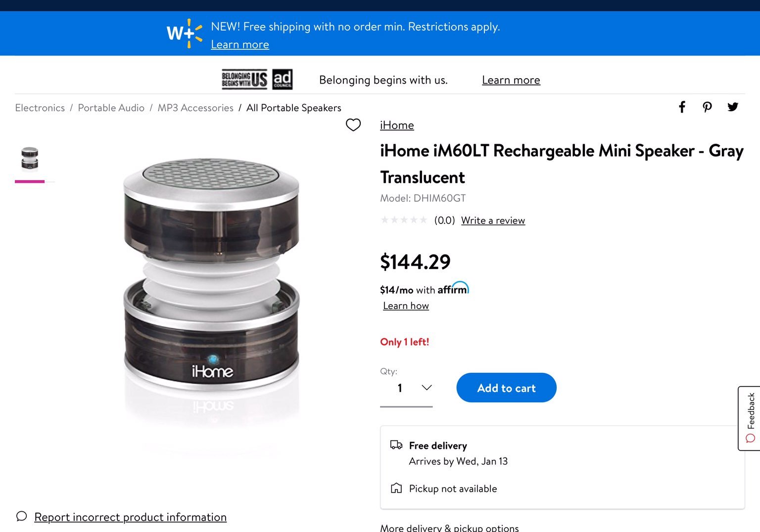Expand quantity selector chevron arrow
The height and width of the screenshot is (532, 760).
tap(427, 388)
